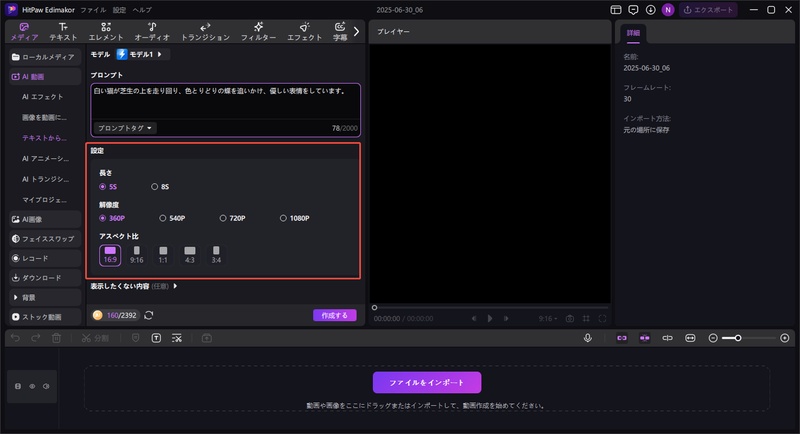
Task: Open the メディア media tab
Action: click(24, 32)
